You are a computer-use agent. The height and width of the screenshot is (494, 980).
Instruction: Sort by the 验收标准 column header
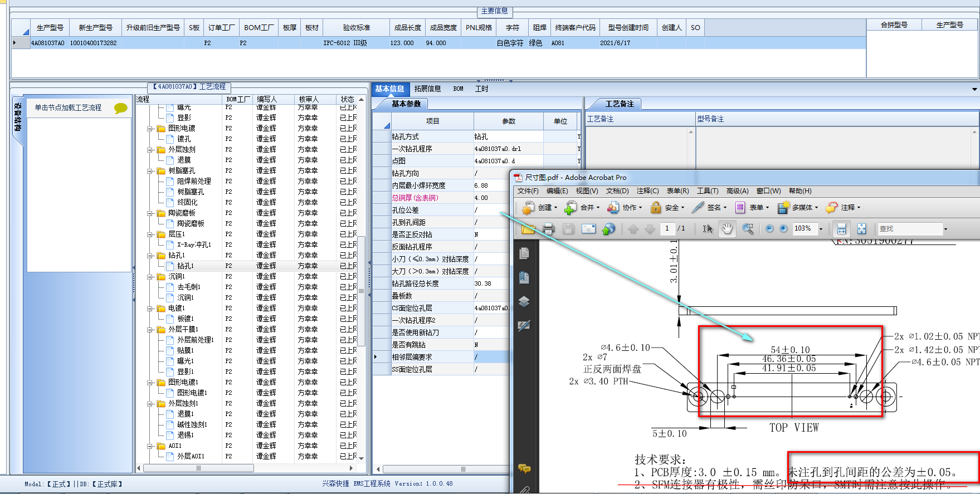pyautogui.click(x=356, y=28)
